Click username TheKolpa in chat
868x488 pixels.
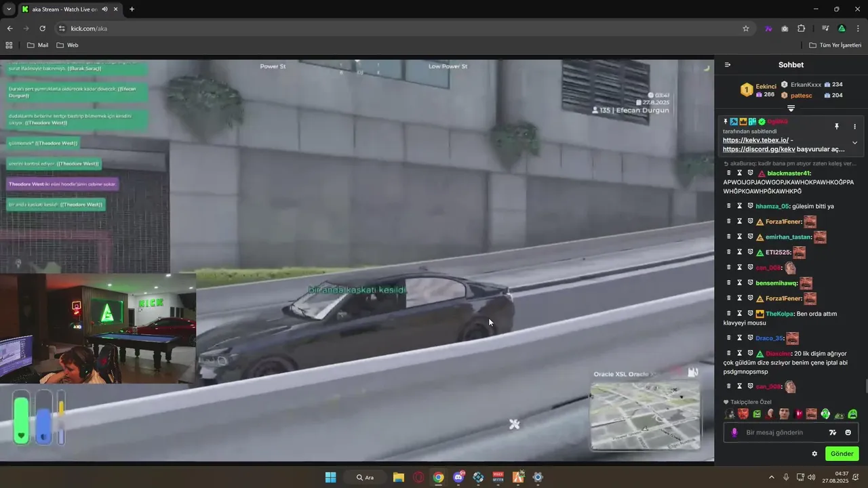pyautogui.click(x=779, y=314)
